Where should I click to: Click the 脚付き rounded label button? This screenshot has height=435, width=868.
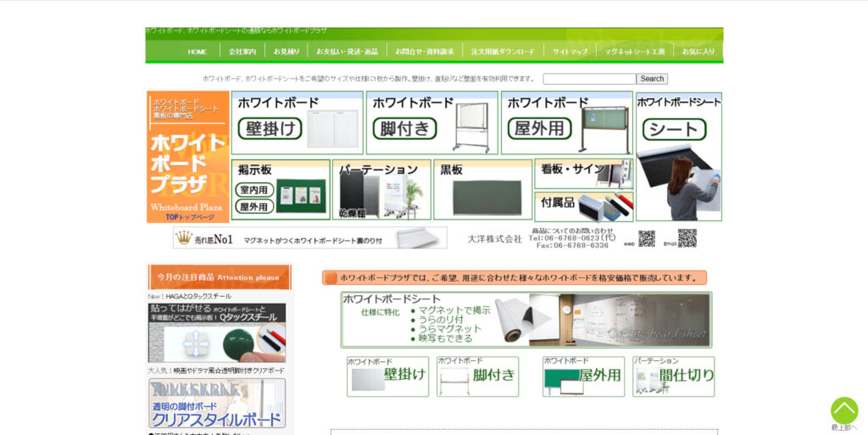point(404,129)
